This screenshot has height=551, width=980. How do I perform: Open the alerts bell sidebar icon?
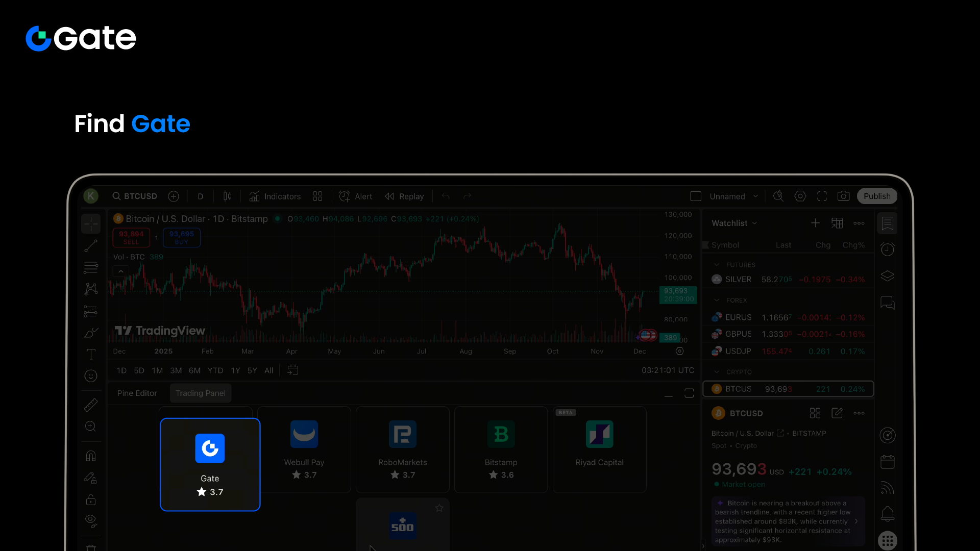pos(888,514)
